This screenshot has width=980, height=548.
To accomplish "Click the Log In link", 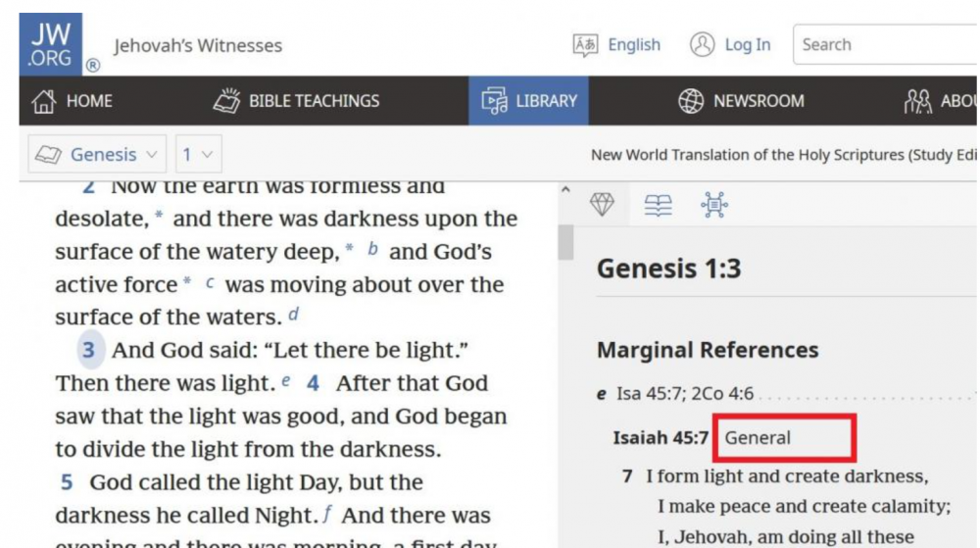I will [x=747, y=45].
